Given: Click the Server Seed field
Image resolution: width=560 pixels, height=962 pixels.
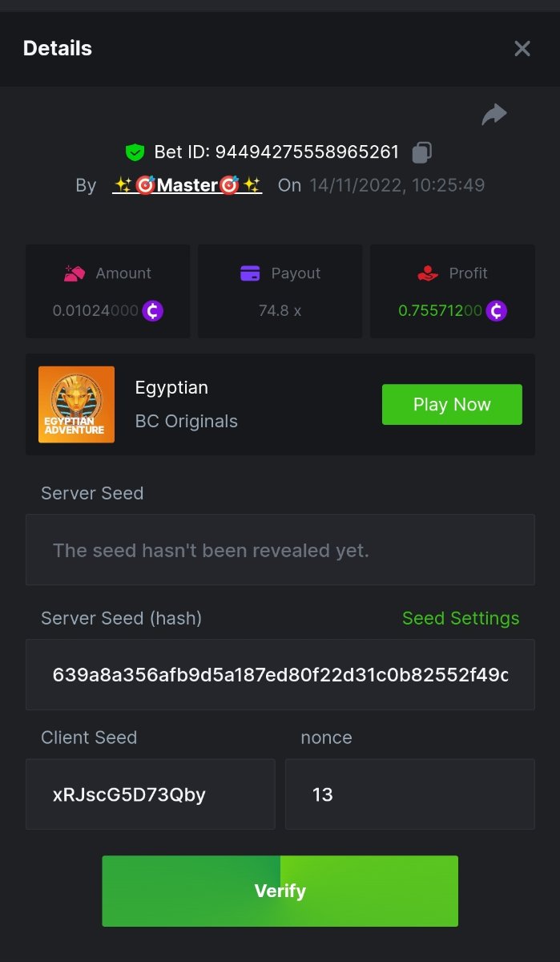Looking at the screenshot, I should point(280,550).
